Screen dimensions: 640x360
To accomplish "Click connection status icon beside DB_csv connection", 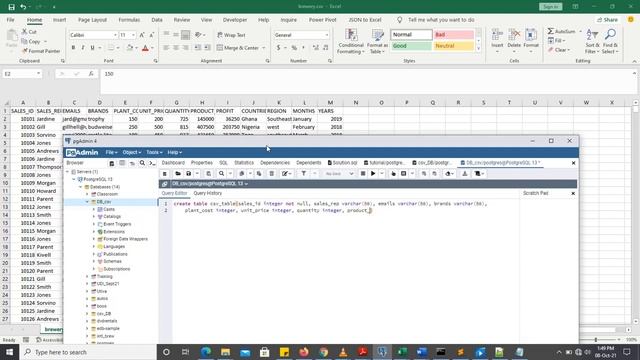I will 165,184.
